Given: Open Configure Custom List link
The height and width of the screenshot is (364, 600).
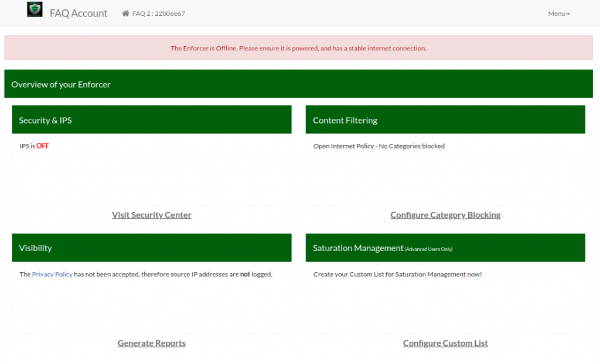Looking at the screenshot, I should tap(445, 343).
